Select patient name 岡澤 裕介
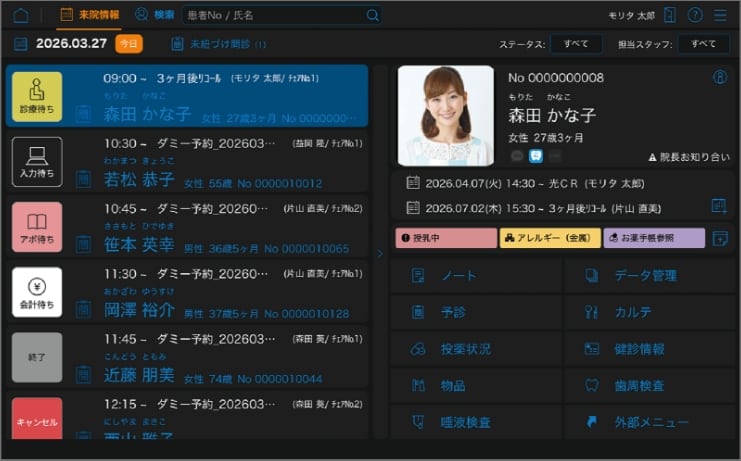Image resolution: width=741 pixels, height=461 pixels. point(139,310)
